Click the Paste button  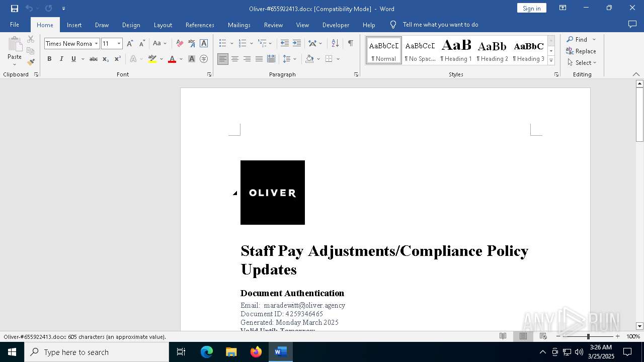point(15,51)
